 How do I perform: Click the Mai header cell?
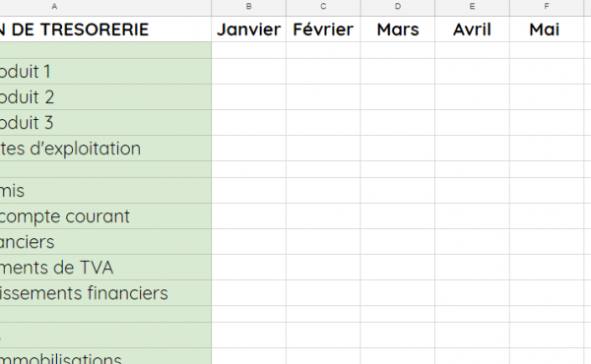pyautogui.click(x=547, y=29)
